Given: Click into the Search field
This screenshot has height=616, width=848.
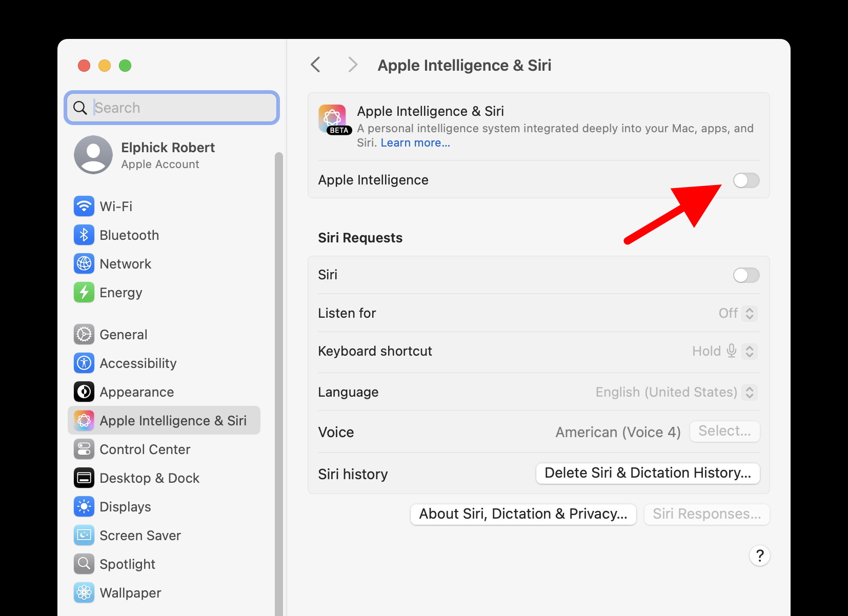Looking at the screenshot, I should click(x=172, y=108).
